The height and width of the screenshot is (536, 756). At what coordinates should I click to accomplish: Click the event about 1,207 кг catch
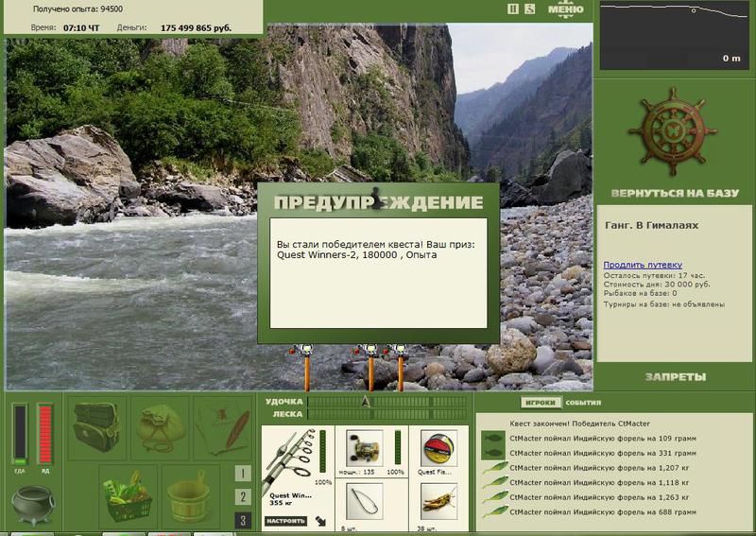(x=599, y=468)
